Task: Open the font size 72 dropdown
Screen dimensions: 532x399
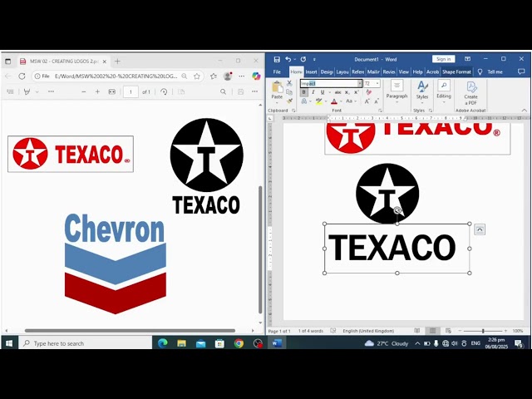Action: [x=377, y=83]
